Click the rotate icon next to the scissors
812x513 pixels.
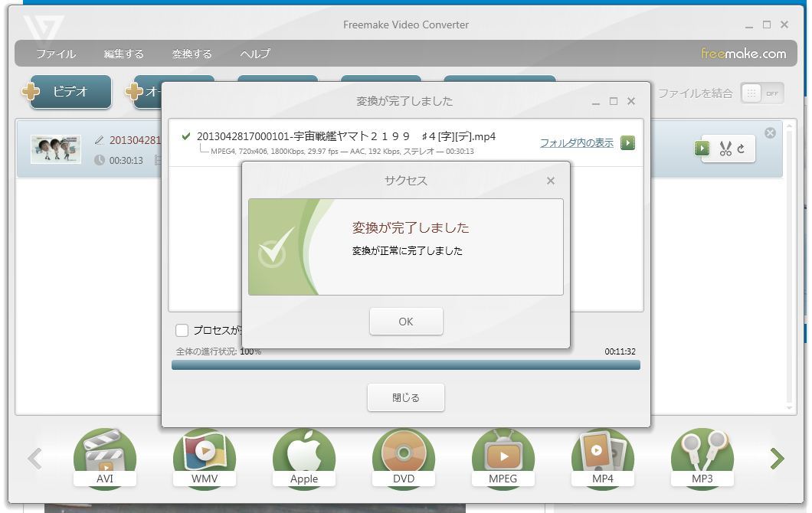(741, 149)
